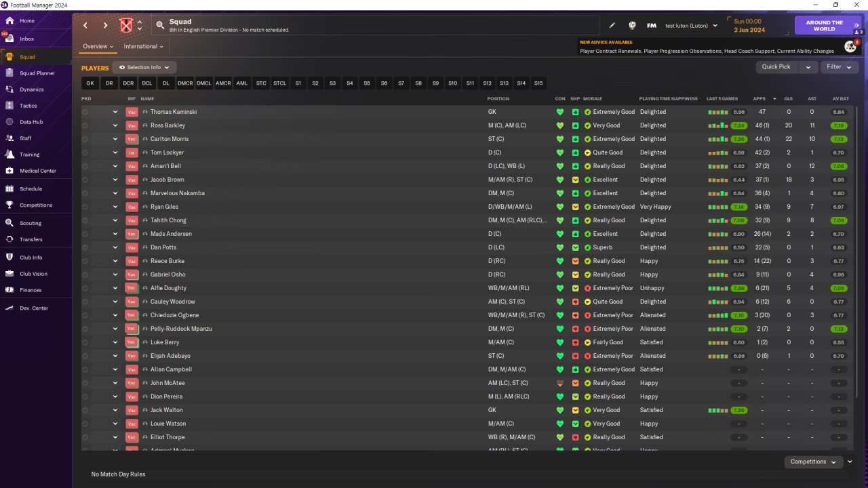Sort the table by AV RAT column

840,99
